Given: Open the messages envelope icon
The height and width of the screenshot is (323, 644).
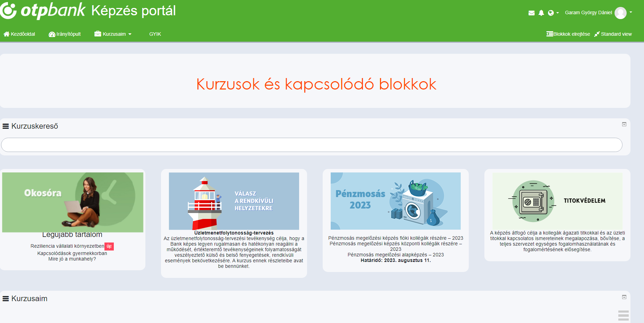Looking at the screenshot, I should point(531,13).
